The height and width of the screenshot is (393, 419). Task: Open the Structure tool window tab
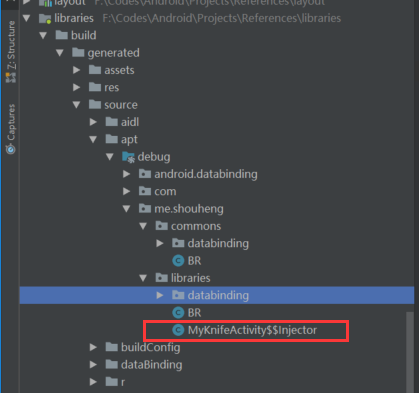[x=11, y=52]
